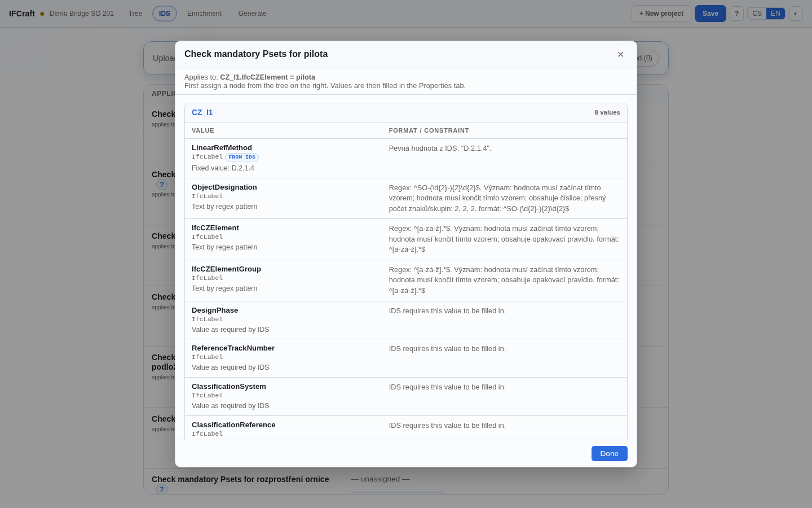Switch to the Tree tab

(135, 14)
